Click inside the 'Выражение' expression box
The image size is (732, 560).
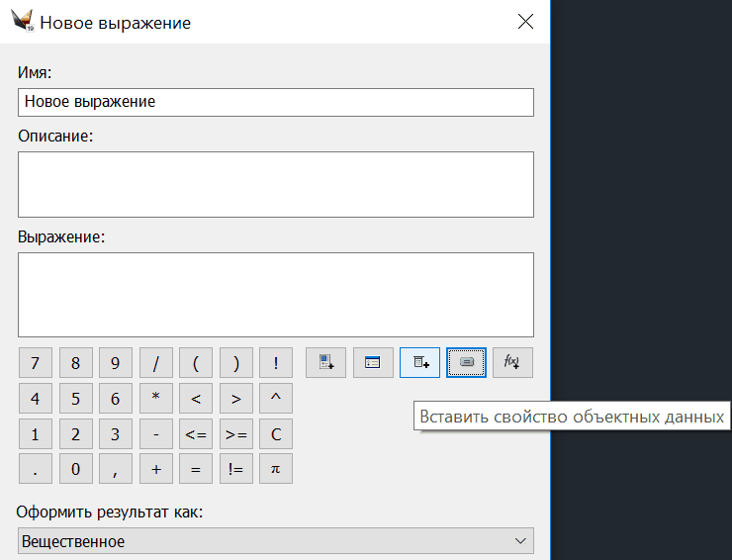(276, 294)
